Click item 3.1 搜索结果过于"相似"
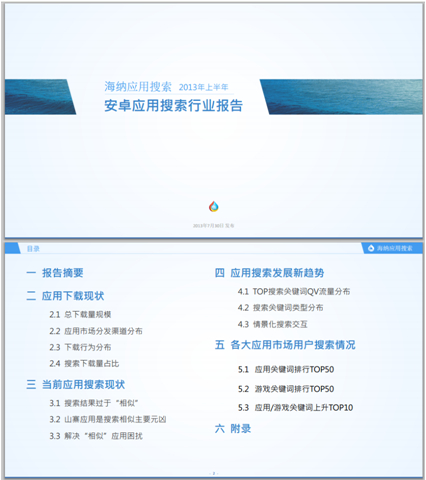This screenshot has width=426, height=480. [x=94, y=403]
